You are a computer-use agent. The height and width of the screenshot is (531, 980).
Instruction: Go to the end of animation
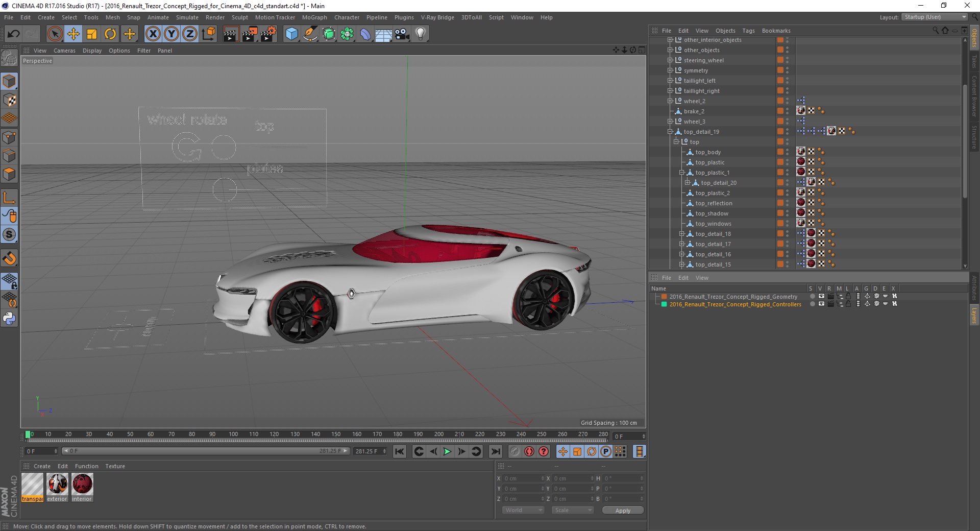pos(495,451)
